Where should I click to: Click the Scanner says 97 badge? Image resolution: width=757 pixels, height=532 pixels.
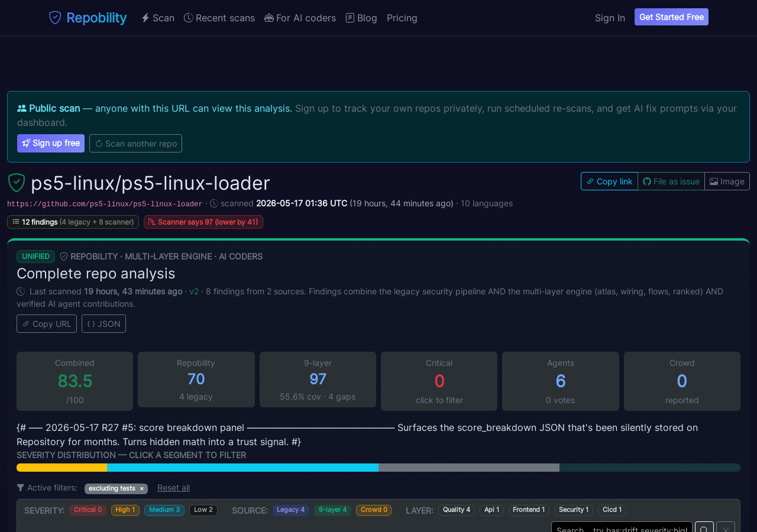[x=203, y=222]
